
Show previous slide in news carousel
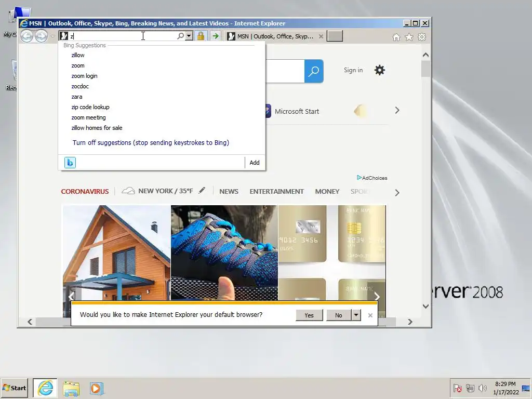(x=71, y=297)
